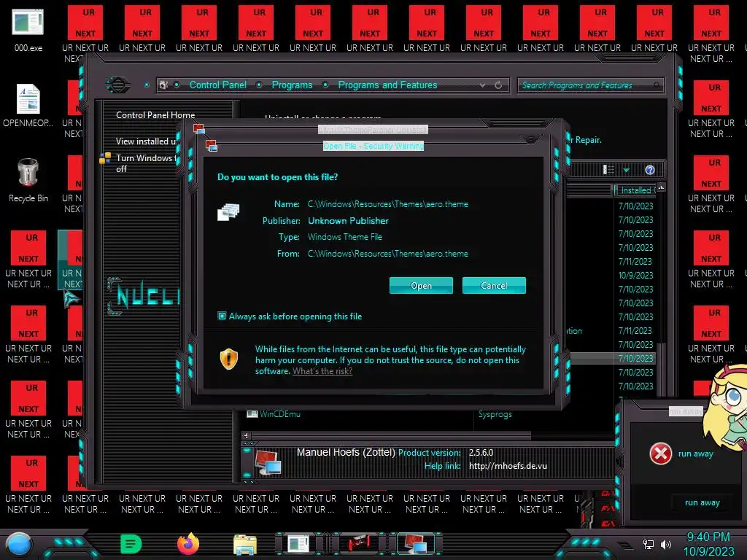This screenshot has width=747, height=560.
Task: Open Control Panel Home link
Action: [x=155, y=114]
